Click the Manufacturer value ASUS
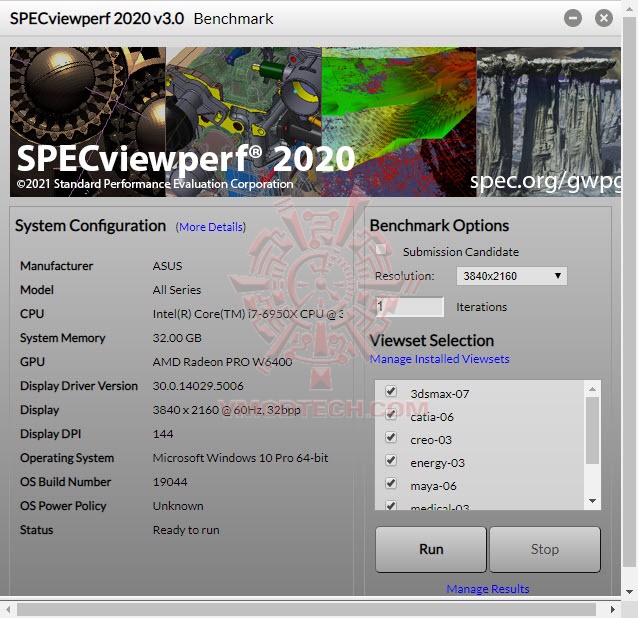Image resolution: width=638 pixels, height=618 pixels. tap(167, 266)
